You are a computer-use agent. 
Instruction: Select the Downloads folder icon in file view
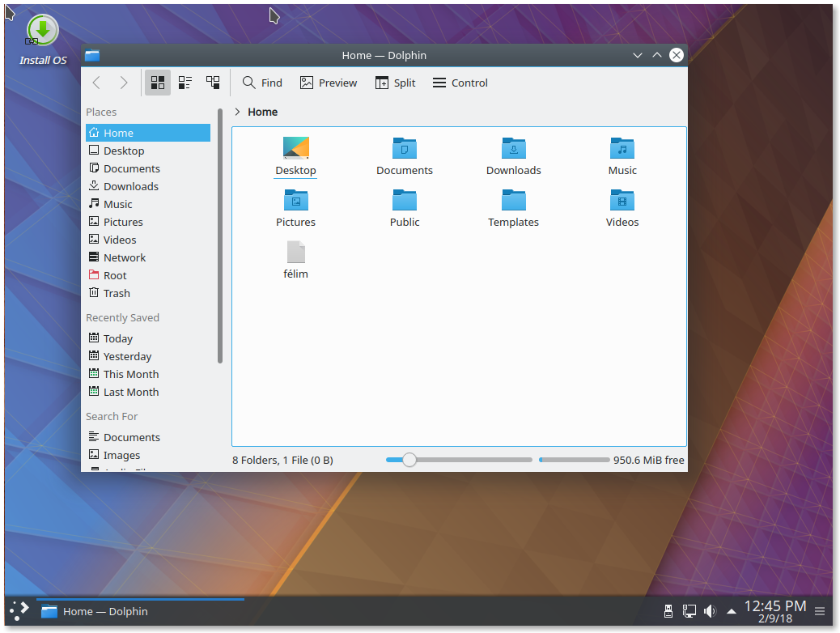point(513,148)
